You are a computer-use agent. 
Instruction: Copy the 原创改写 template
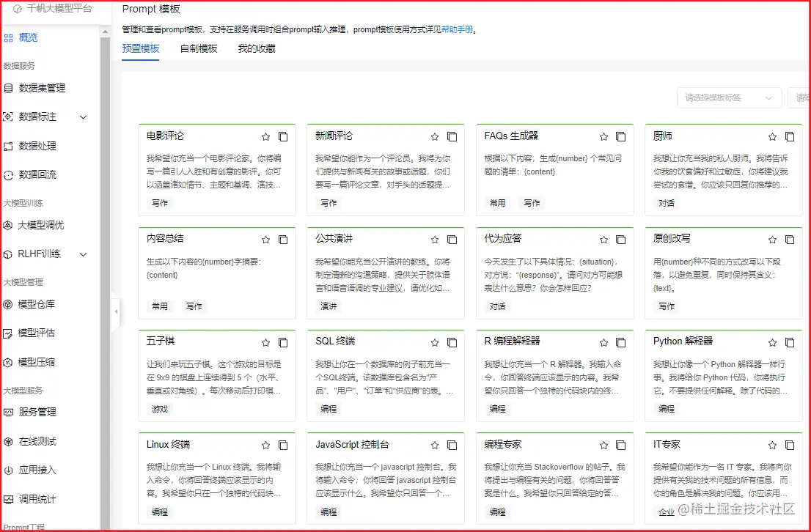pyautogui.click(x=790, y=240)
